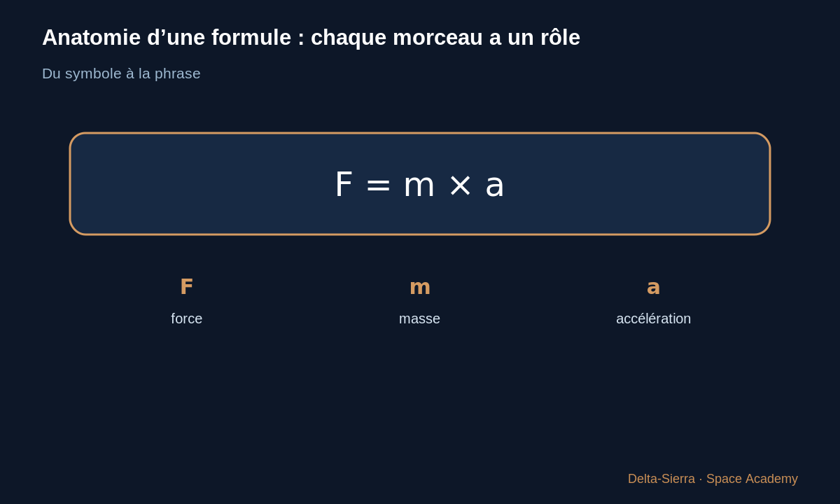
Task: Click the orange F symbol legend
Action: click(186, 287)
